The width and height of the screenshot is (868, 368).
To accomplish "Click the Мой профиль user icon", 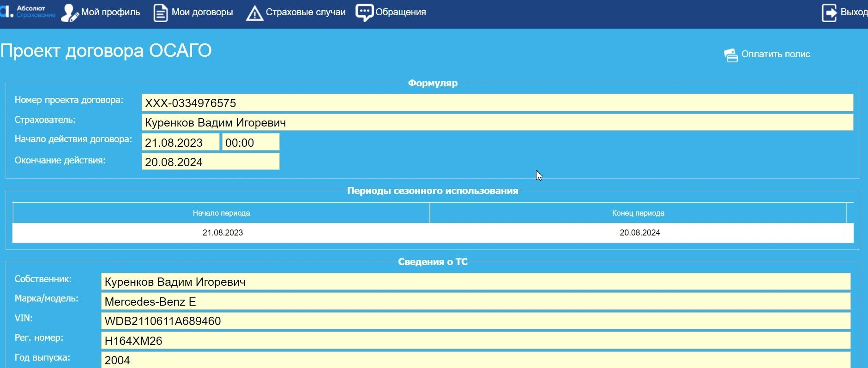I will tap(70, 12).
